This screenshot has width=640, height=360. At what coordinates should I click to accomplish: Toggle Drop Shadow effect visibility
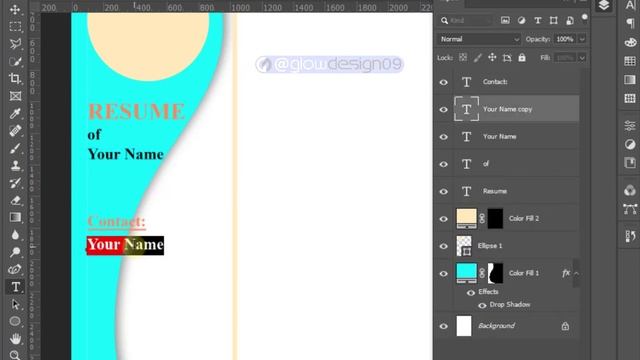point(482,305)
